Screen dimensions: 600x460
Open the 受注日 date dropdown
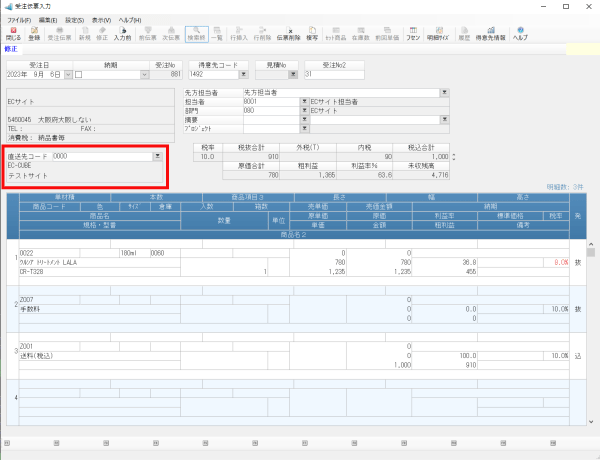68,75
